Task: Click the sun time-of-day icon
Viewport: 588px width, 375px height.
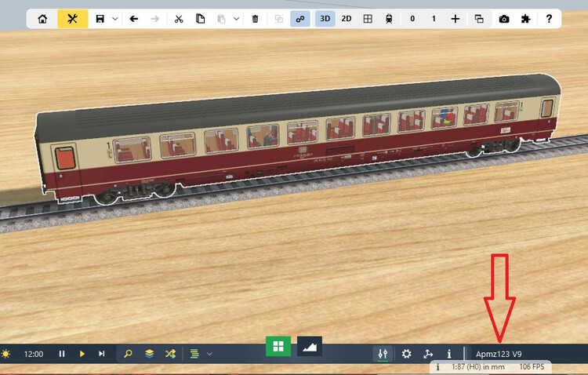Action: coord(6,354)
